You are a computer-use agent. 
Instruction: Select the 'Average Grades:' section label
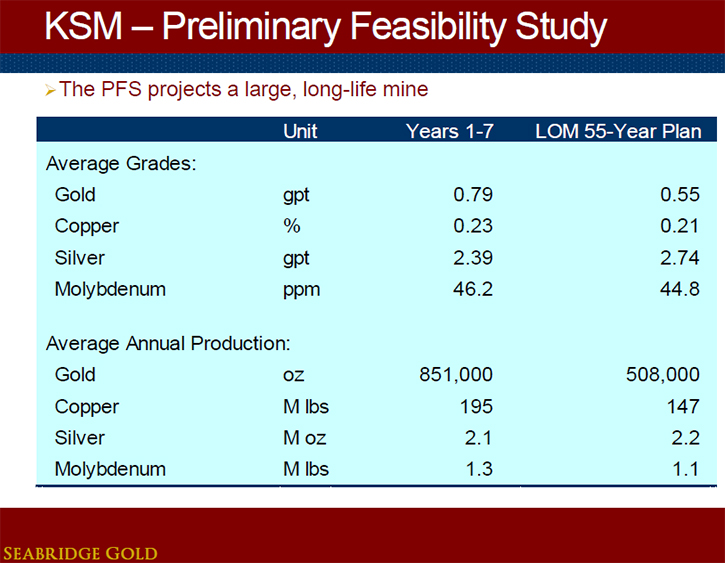pos(121,164)
